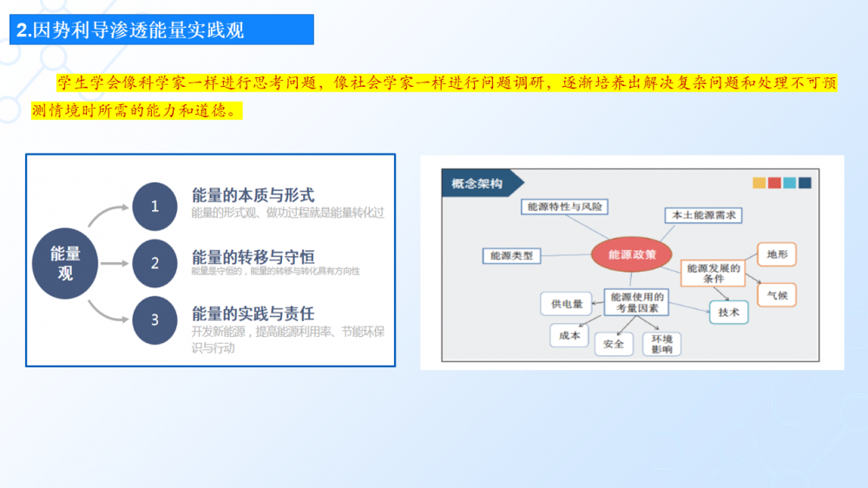Image resolution: width=868 pixels, height=488 pixels.
Task: Click the dark blue color square
Action: (805, 183)
